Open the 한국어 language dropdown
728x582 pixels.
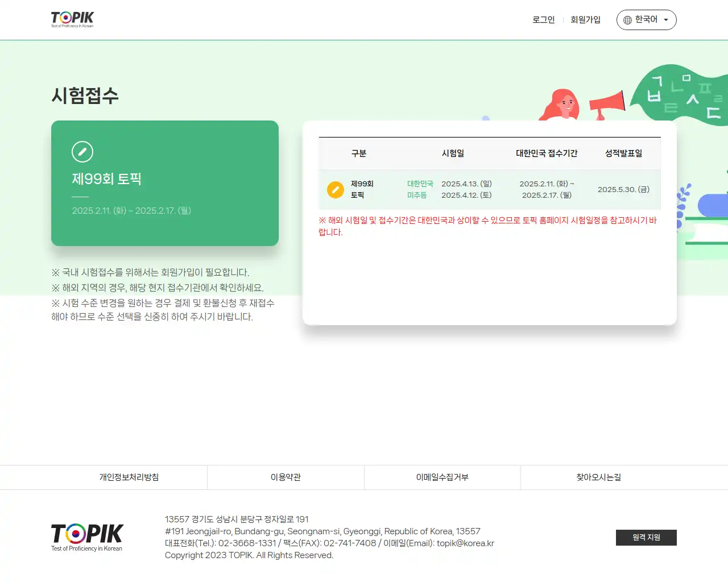point(646,20)
